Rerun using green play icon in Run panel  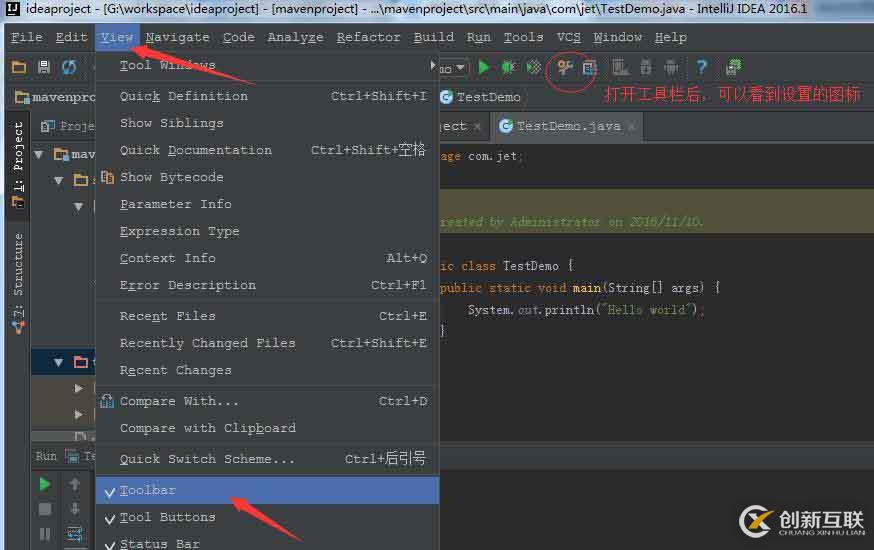coord(45,484)
